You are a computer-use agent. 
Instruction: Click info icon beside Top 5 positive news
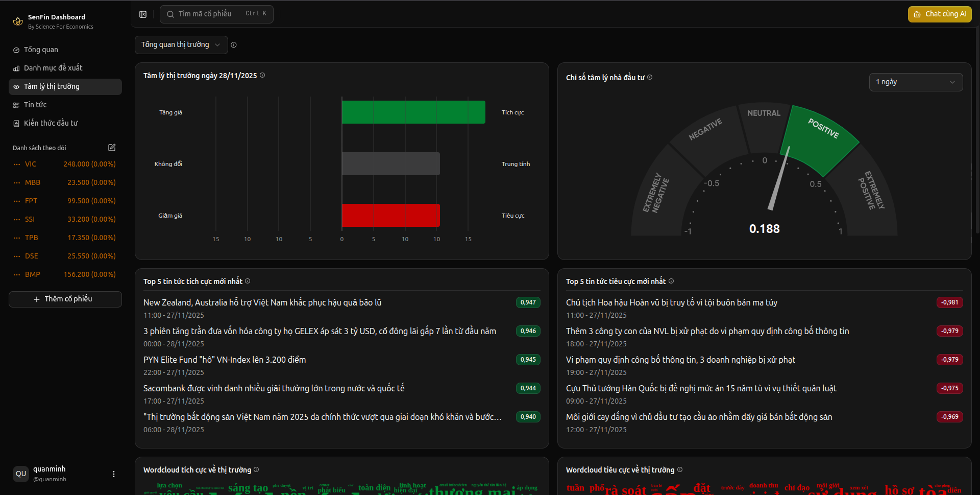click(248, 281)
